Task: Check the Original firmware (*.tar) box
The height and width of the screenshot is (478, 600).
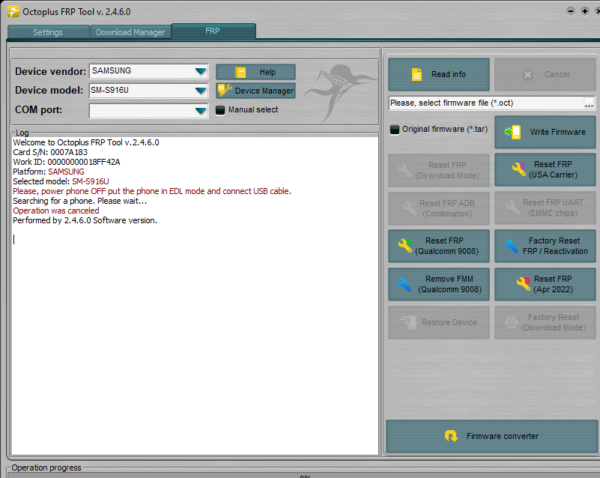Action: (x=395, y=130)
